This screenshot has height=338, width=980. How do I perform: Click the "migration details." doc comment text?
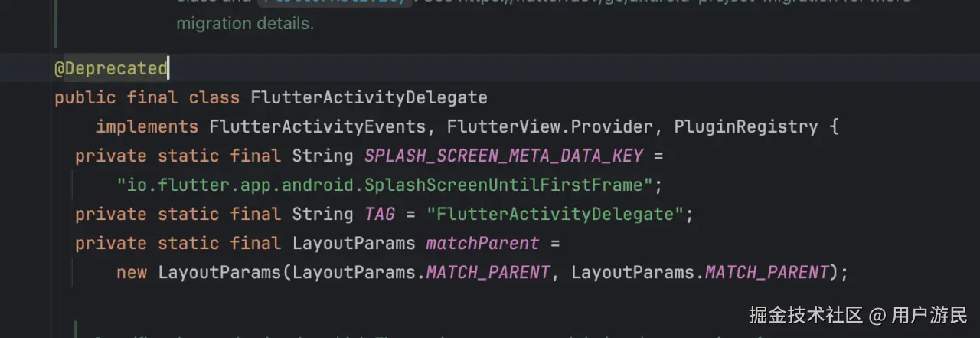(x=245, y=24)
